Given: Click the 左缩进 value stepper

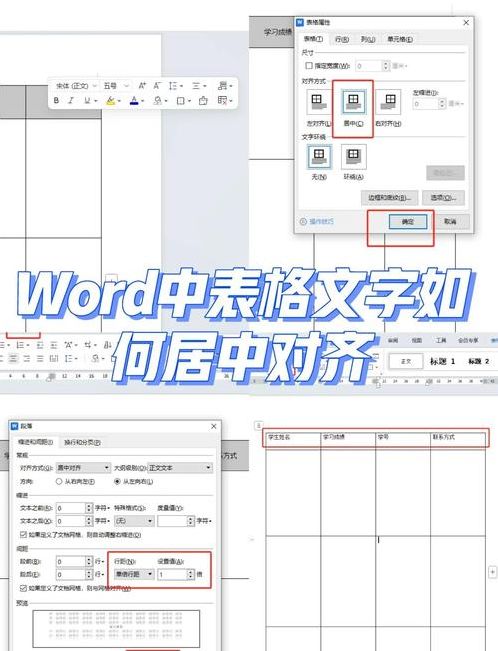Looking at the screenshot, I should pyautogui.click(x=442, y=103).
